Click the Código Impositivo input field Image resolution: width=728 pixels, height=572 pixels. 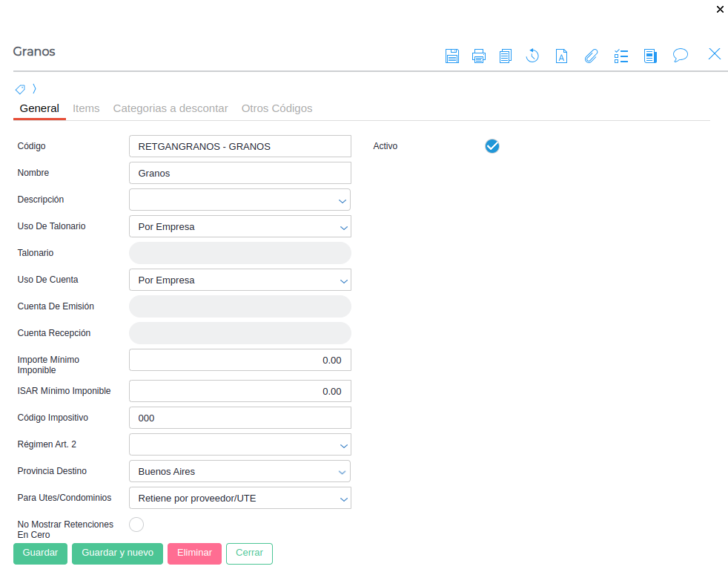click(x=239, y=418)
